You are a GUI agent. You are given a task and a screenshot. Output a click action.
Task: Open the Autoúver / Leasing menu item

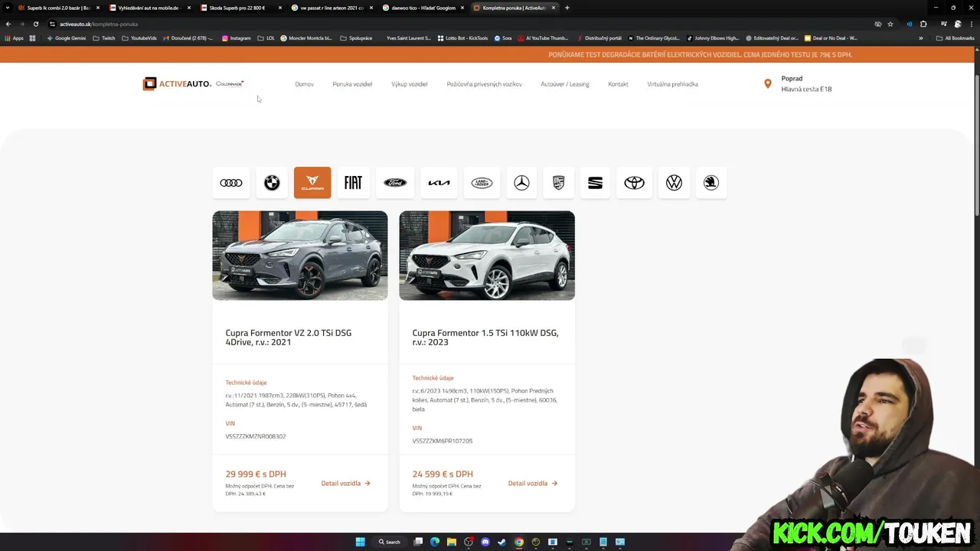tap(565, 84)
